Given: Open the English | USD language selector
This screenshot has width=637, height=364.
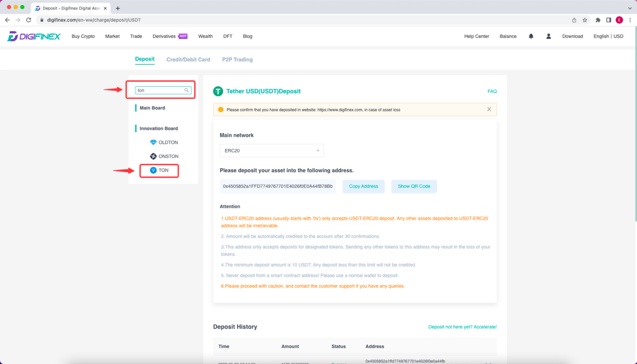Looking at the screenshot, I should [x=608, y=36].
